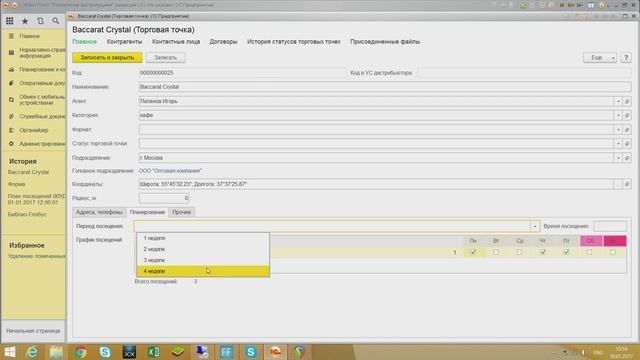Image resolution: width=640 pixels, height=360 pixels.
Task: Open the Еще dropdown button
Action: (600, 58)
